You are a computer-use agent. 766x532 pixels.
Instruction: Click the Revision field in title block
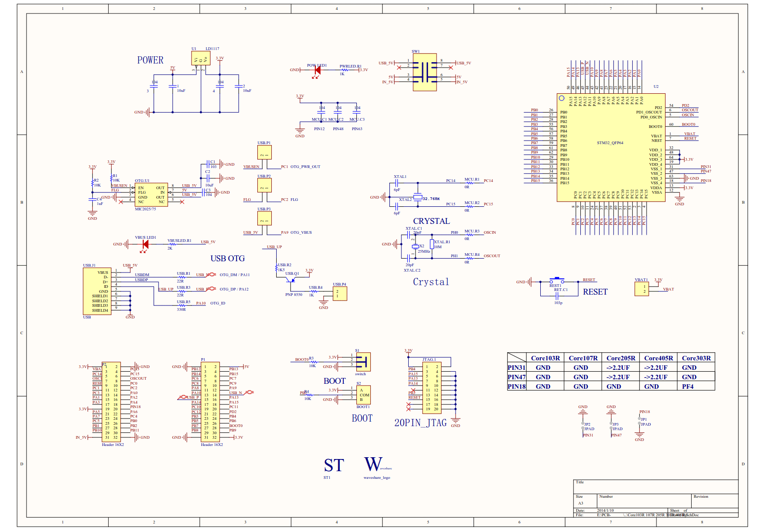(x=715, y=501)
